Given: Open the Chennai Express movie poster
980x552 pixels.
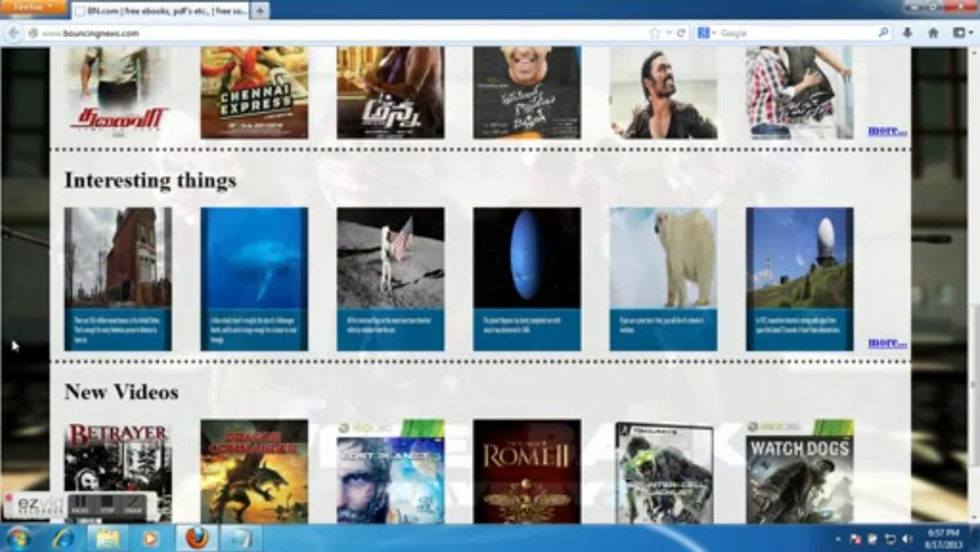Looking at the screenshot, I should (254, 93).
